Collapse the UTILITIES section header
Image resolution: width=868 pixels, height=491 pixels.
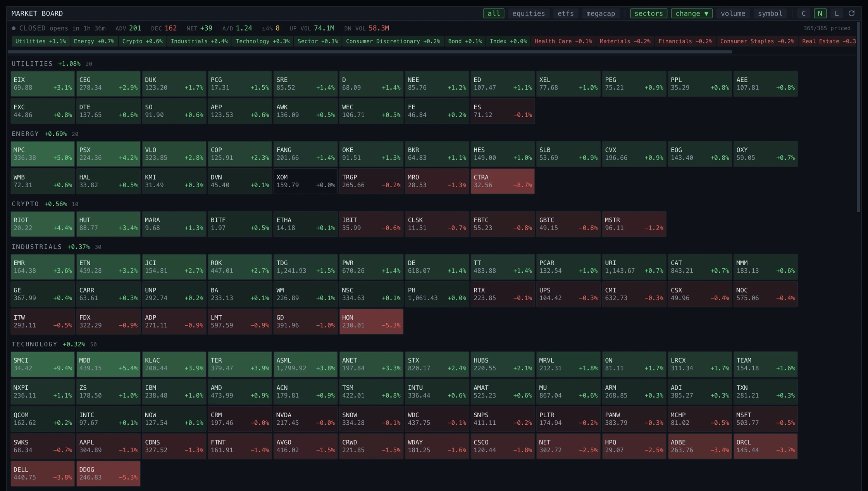click(52, 64)
